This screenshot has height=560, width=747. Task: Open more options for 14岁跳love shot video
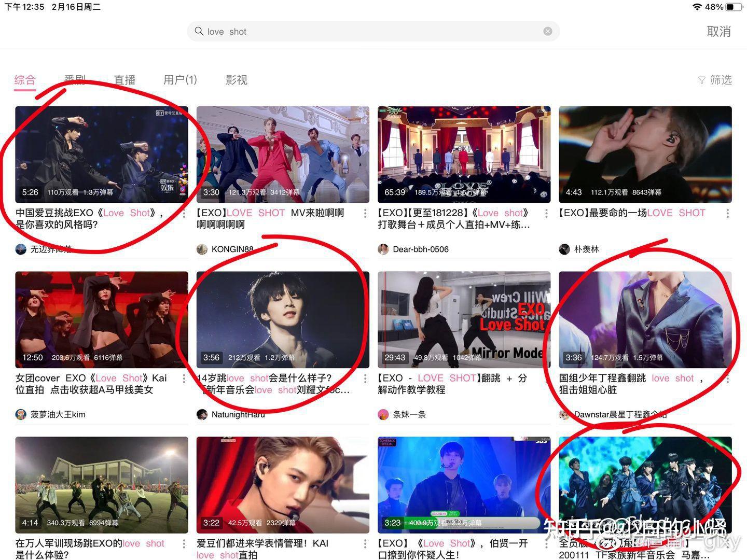[x=365, y=379]
